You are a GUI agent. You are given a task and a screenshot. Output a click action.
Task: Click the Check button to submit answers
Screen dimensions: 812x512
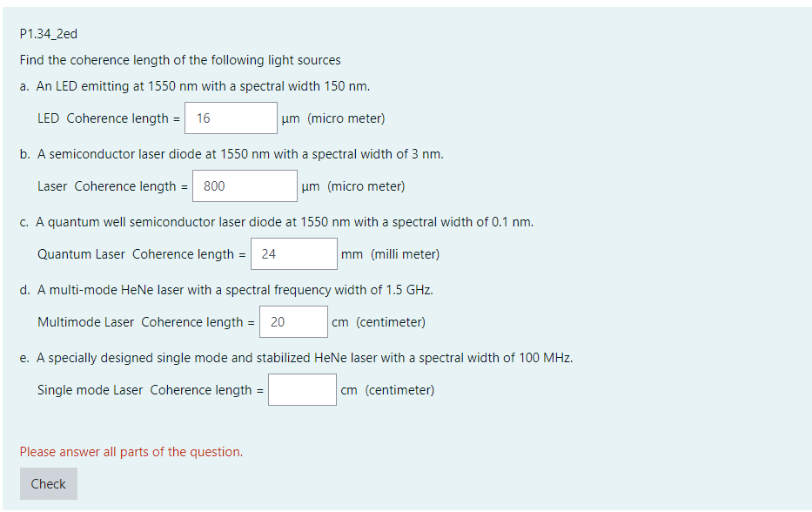[x=48, y=483]
